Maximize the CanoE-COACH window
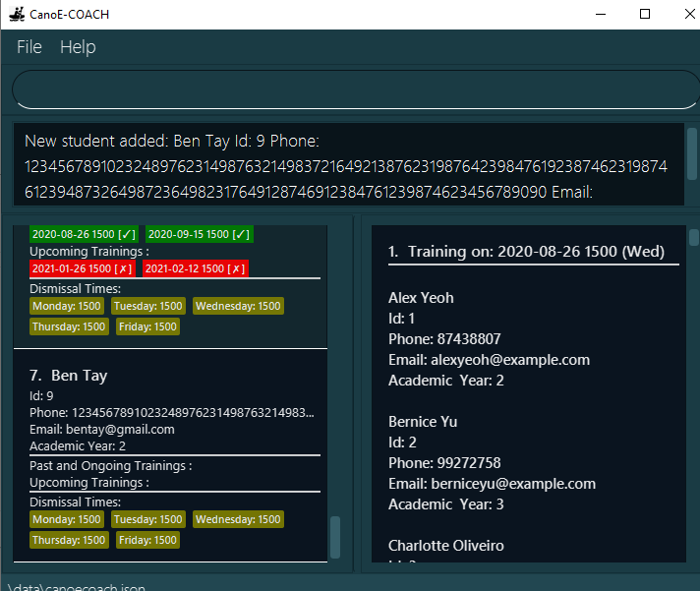700x591 pixels. (x=645, y=15)
